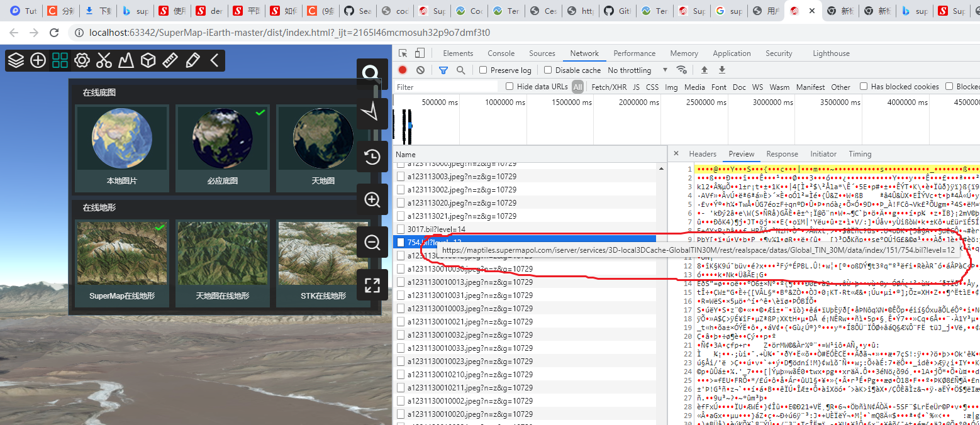Click the fullscreen expand icon on map

coord(372,285)
